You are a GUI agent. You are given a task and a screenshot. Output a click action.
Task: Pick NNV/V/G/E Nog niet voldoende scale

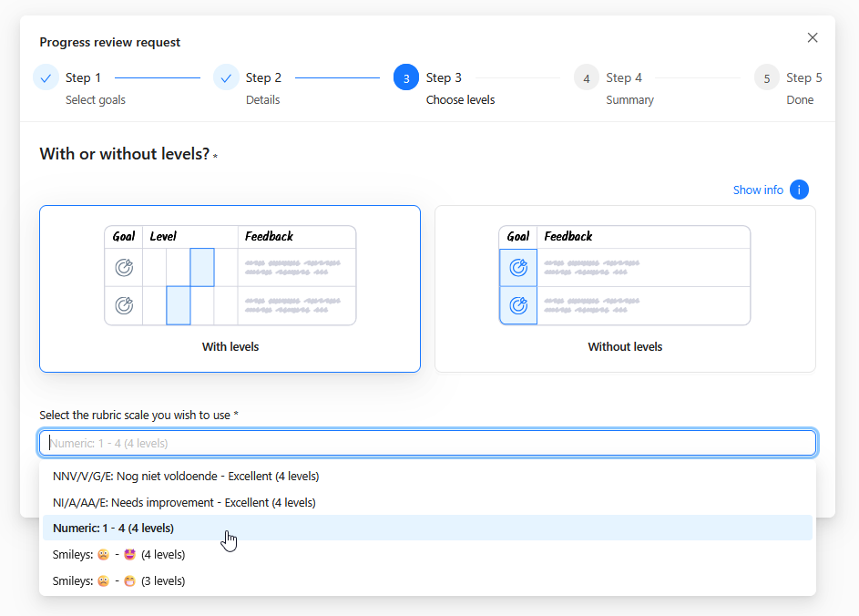(x=427, y=476)
